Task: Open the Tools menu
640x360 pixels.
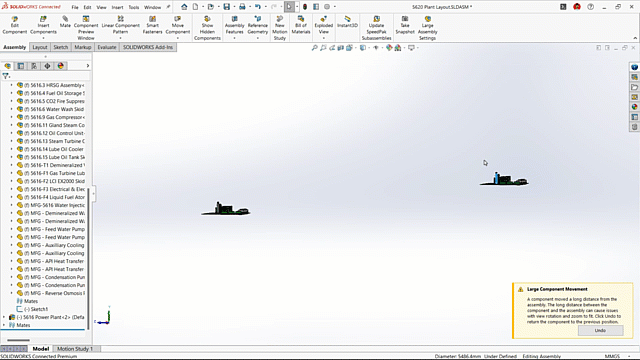Action: click(133, 7)
